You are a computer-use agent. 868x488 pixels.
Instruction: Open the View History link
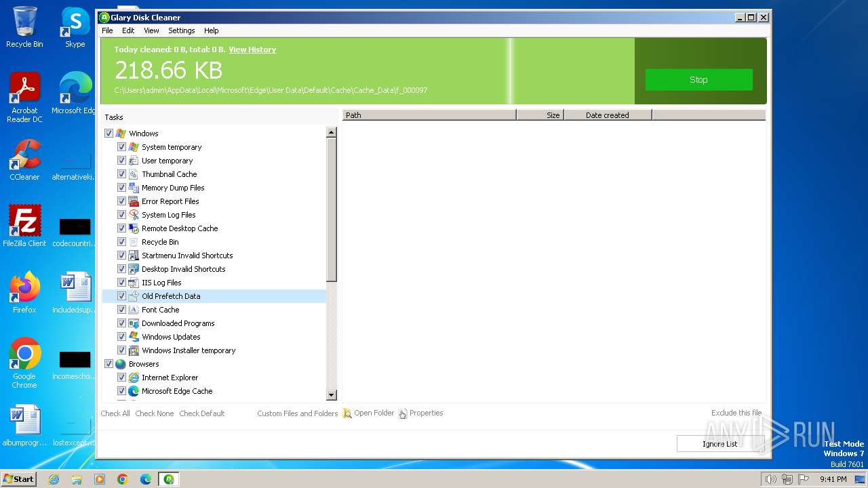pyautogui.click(x=252, y=49)
